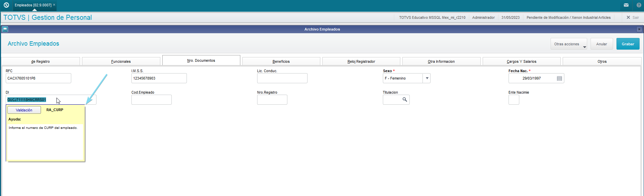Click the Anular button

pyautogui.click(x=601, y=44)
